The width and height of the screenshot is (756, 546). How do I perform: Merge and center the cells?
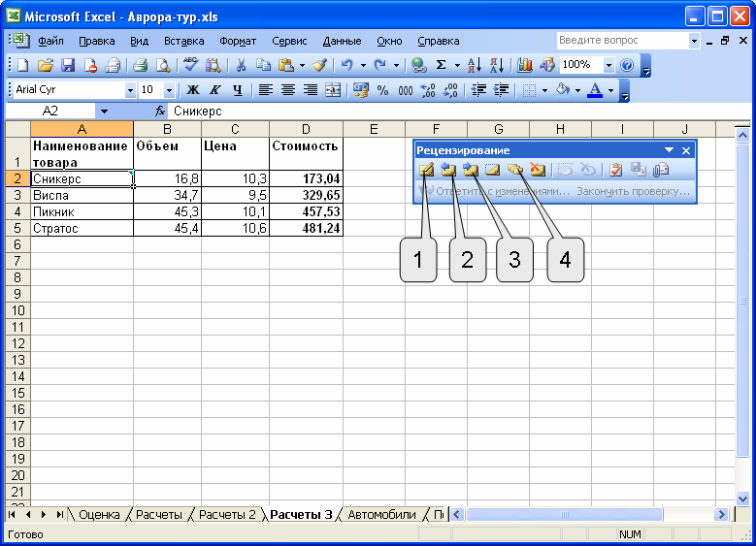tap(333, 90)
